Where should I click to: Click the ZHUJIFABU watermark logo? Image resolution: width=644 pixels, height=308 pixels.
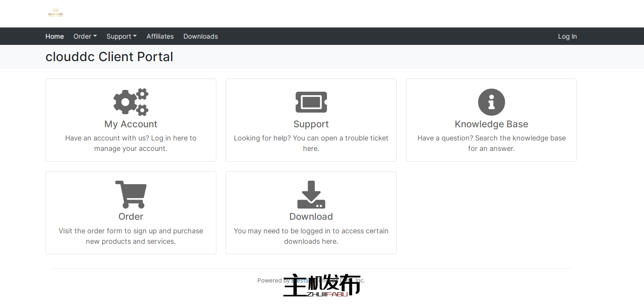pos(322,286)
